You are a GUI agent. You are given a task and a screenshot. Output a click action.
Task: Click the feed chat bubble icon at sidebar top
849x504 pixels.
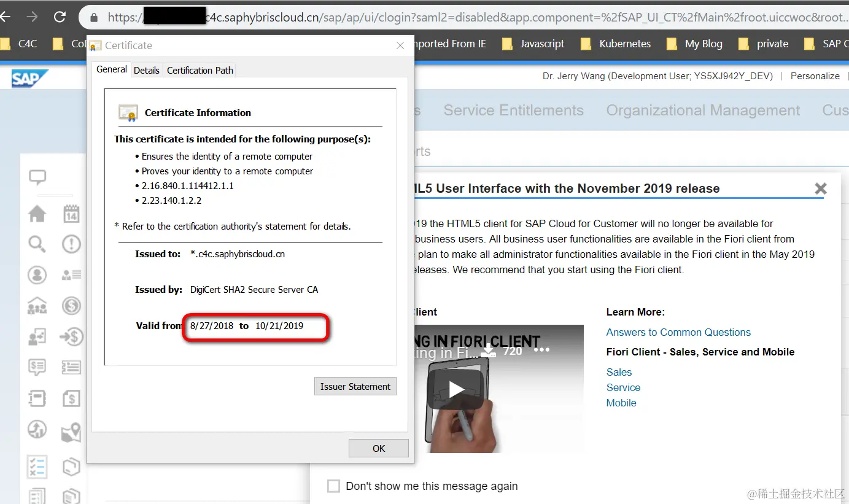(x=37, y=177)
